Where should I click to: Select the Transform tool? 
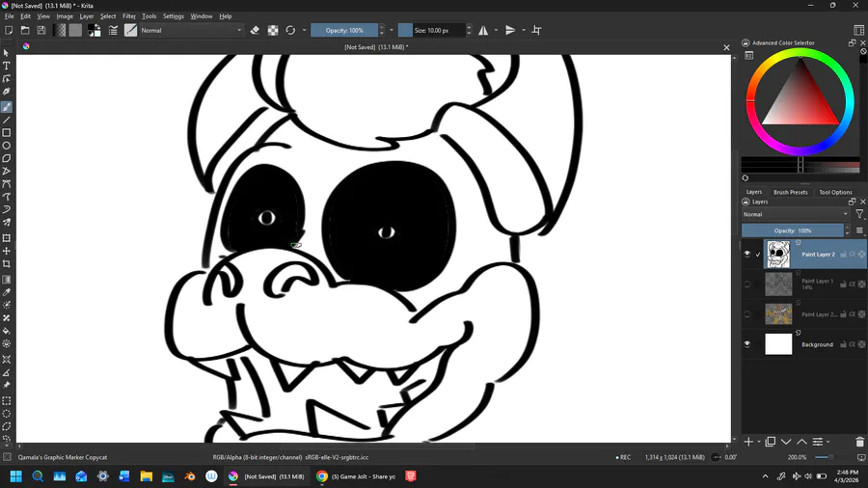[x=7, y=238]
